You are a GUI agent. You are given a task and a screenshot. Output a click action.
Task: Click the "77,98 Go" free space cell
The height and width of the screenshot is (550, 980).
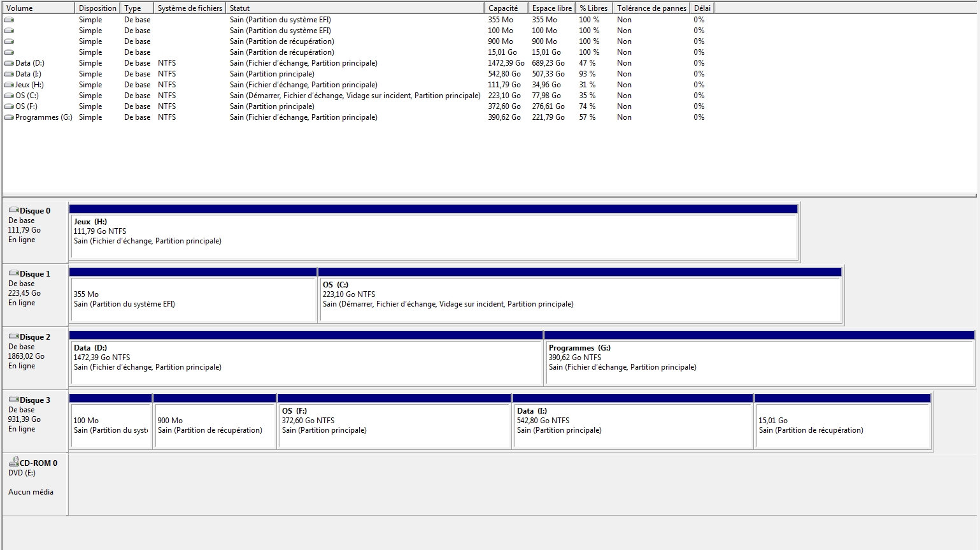pyautogui.click(x=546, y=96)
